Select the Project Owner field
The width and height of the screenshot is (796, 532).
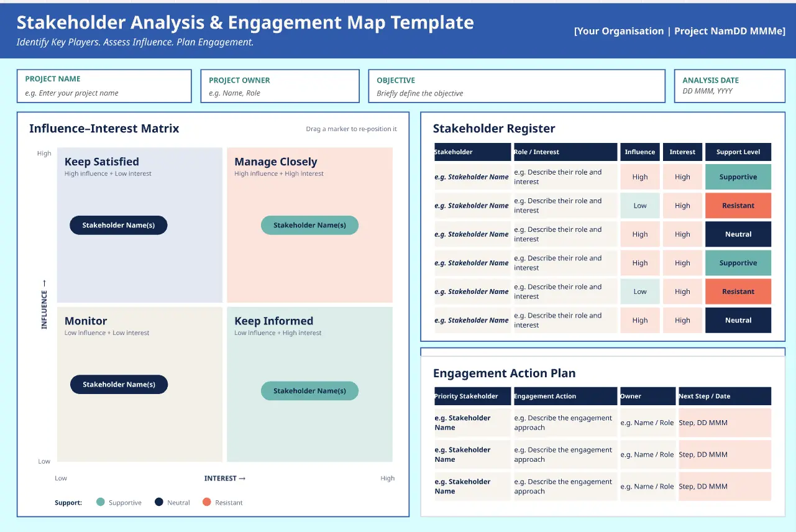280,86
